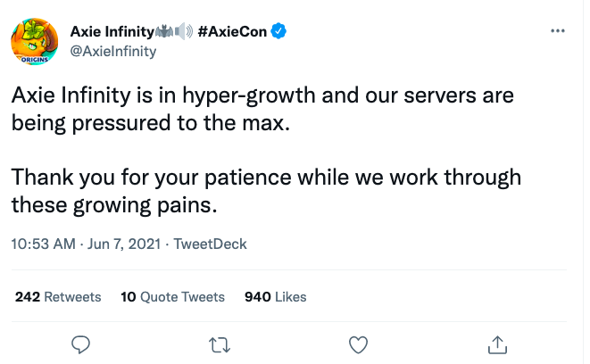Click the Axie Infinity display name
The image size is (590, 364).
(x=112, y=32)
